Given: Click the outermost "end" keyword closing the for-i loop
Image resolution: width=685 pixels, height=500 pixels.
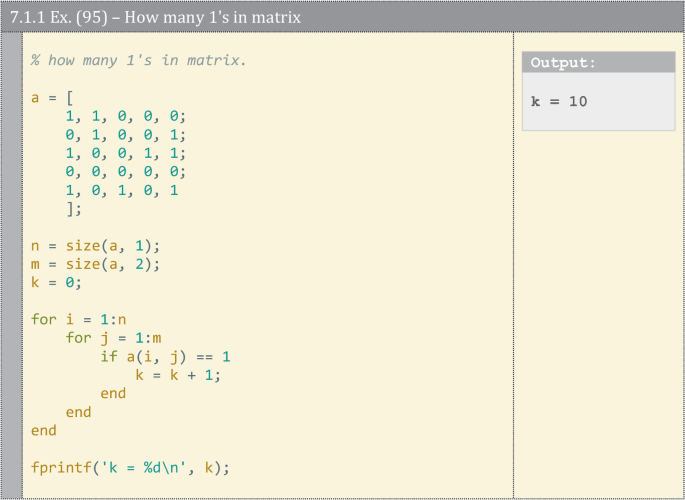Looking at the screenshot, I should tap(44, 430).
